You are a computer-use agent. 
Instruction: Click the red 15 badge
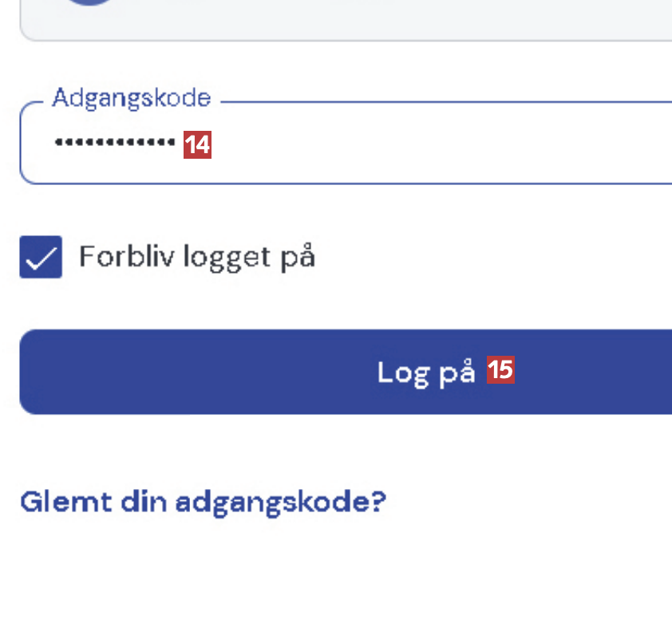pos(501,370)
